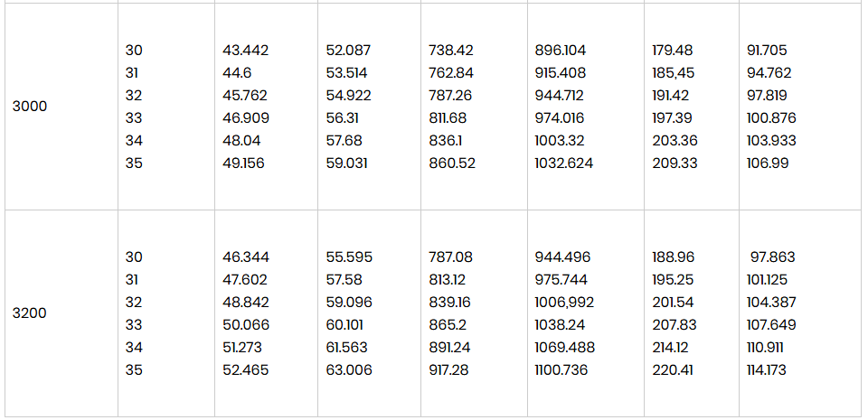Select the value 220.41
The image size is (868, 420).
pyautogui.click(x=672, y=369)
